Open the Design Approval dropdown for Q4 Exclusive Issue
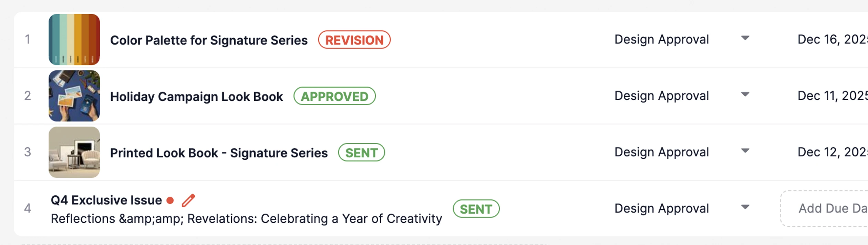The width and height of the screenshot is (868, 245). pyautogui.click(x=745, y=207)
